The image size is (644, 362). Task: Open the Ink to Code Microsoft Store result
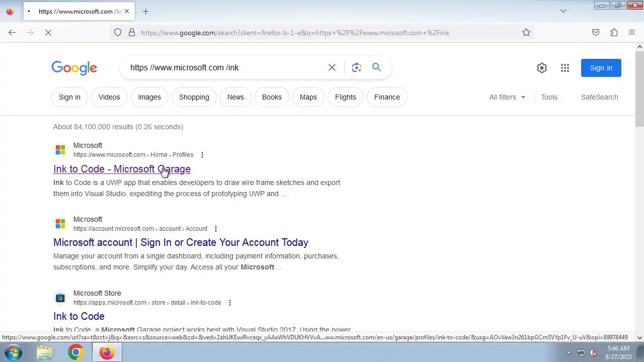pos(79,316)
